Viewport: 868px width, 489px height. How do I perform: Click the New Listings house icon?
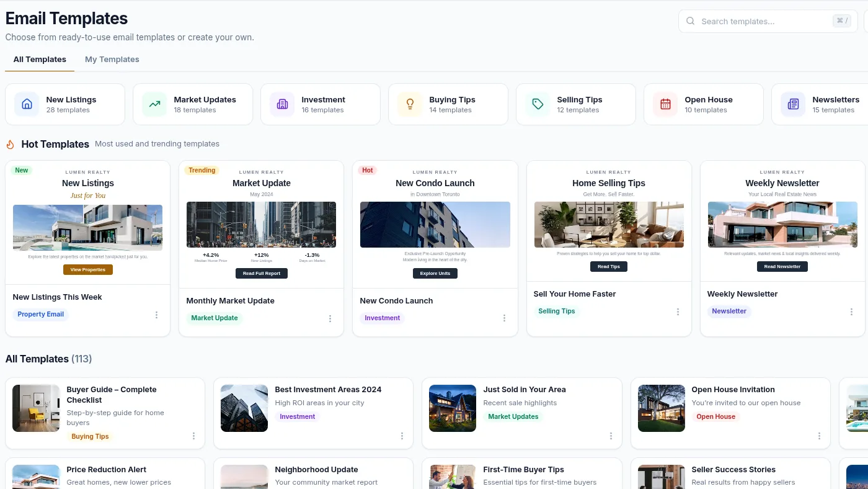click(27, 104)
